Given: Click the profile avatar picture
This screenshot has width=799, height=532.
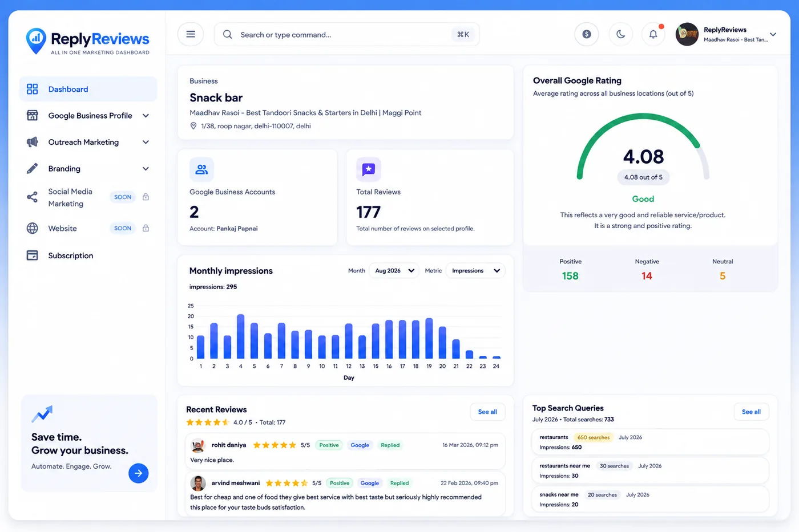Looking at the screenshot, I should pos(687,34).
